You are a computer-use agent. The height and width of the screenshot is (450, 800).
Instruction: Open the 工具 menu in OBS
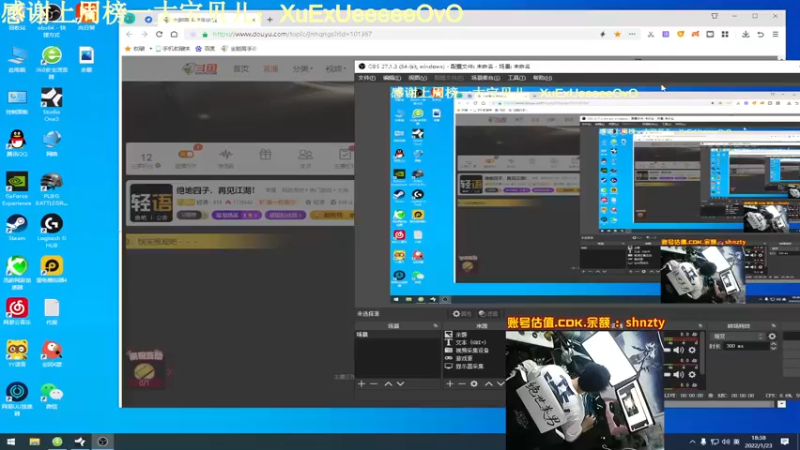(516, 78)
